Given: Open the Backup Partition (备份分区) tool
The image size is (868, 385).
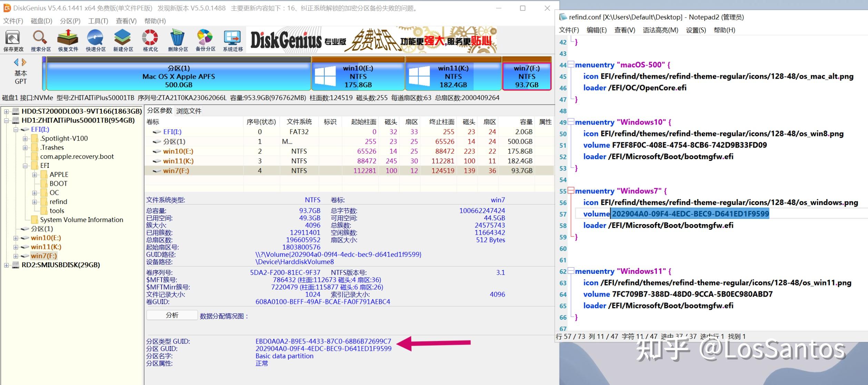Looking at the screenshot, I should pyautogui.click(x=205, y=41).
